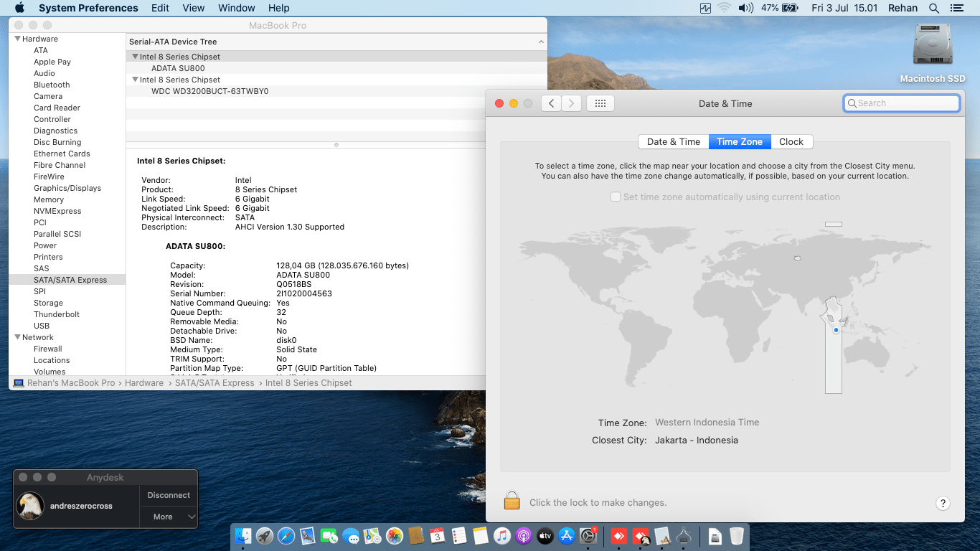The height and width of the screenshot is (551, 980).
Task: Open the Edit menu
Action: tap(161, 8)
